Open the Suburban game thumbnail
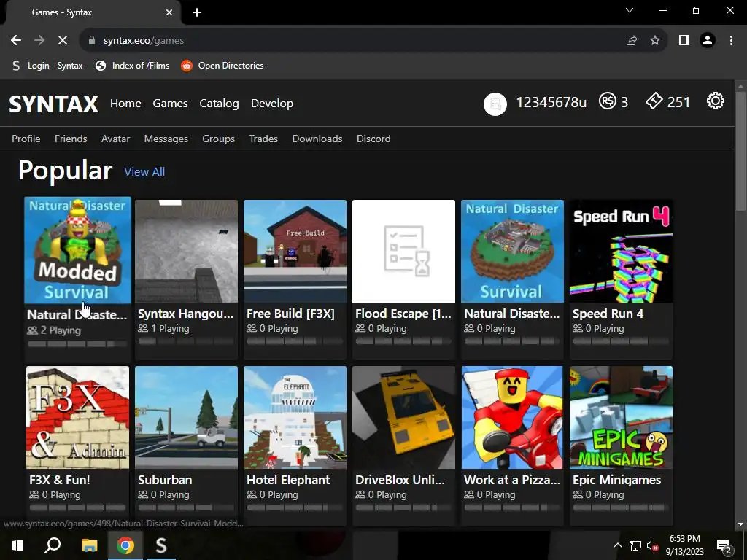Image resolution: width=747 pixels, height=560 pixels. click(x=186, y=417)
